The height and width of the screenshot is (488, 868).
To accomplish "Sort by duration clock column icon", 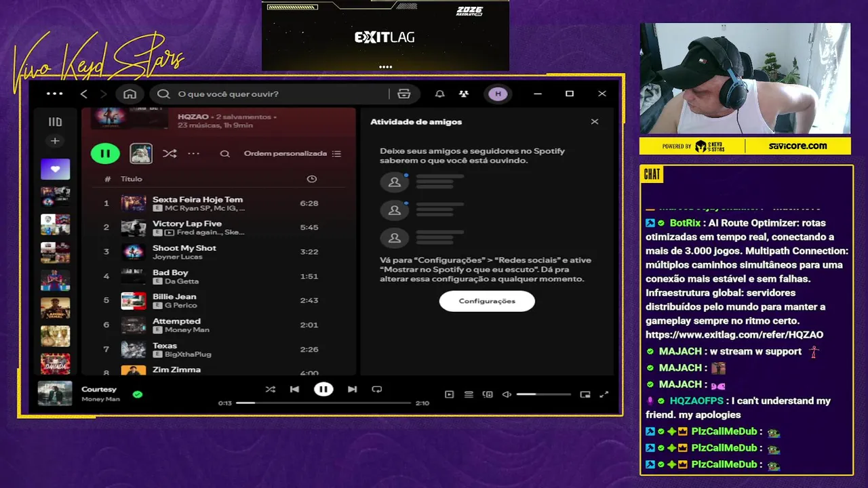I will 312,179.
